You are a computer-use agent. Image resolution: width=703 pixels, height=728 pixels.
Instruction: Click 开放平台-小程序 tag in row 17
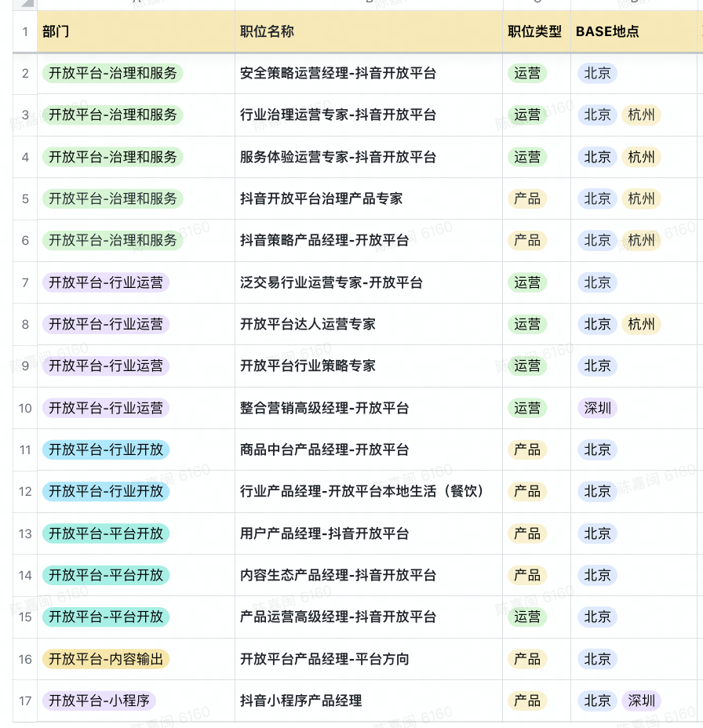click(x=99, y=701)
